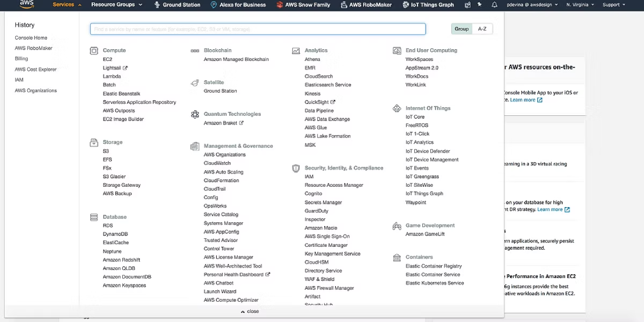Open the DynamoDB service link
The width and height of the screenshot is (644, 322).
click(115, 235)
